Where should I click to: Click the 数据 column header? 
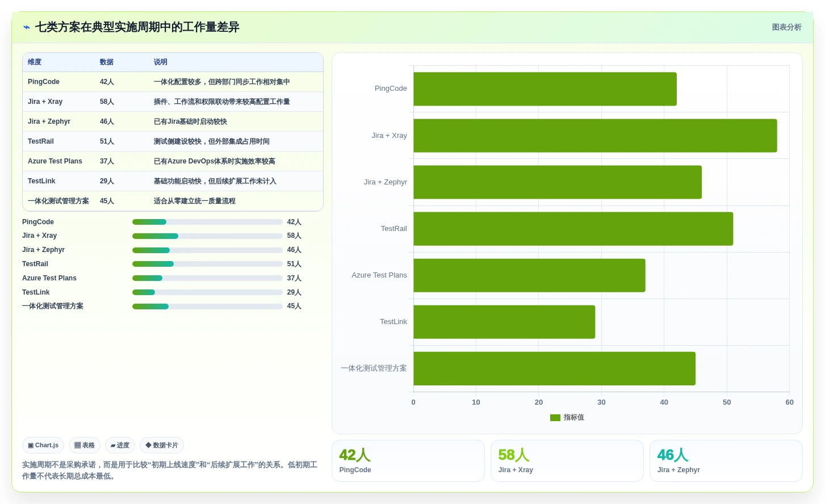click(107, 62)
